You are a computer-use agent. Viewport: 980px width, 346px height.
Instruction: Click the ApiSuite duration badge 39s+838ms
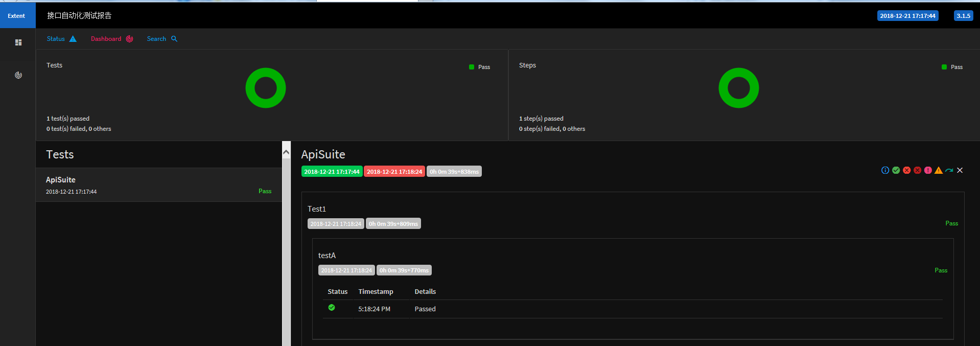[x=454, y=172]
